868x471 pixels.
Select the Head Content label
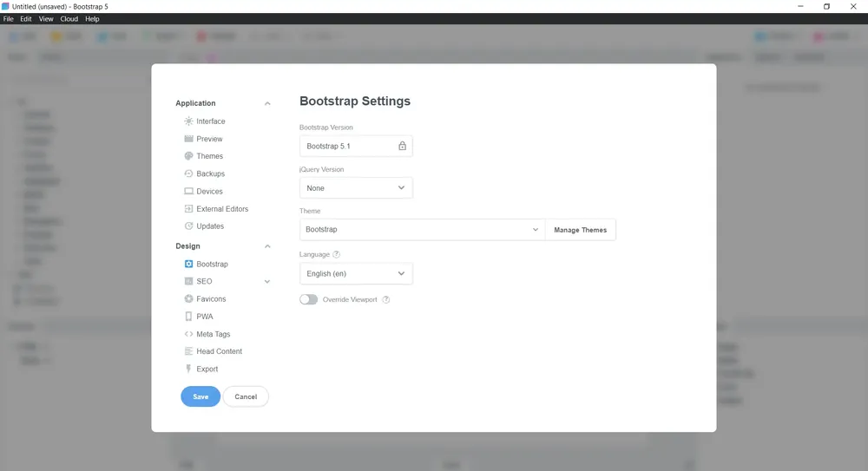pos(220,351)
